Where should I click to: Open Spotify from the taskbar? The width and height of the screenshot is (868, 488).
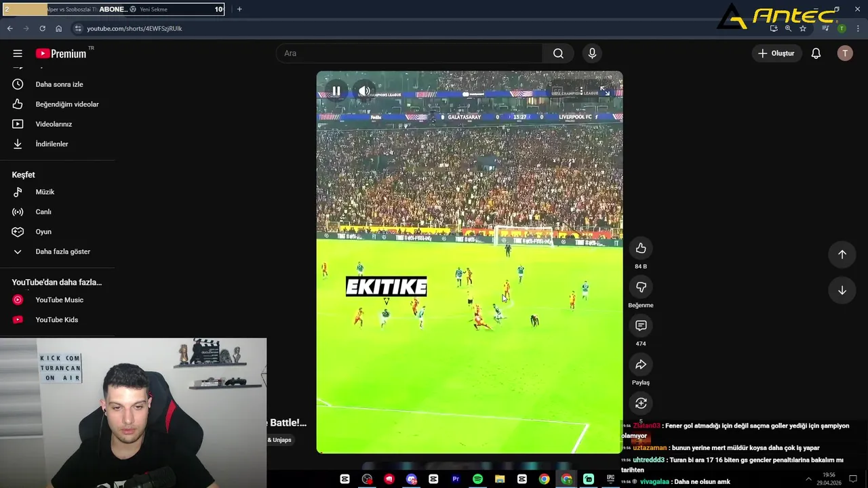click(x=477, y=479)
